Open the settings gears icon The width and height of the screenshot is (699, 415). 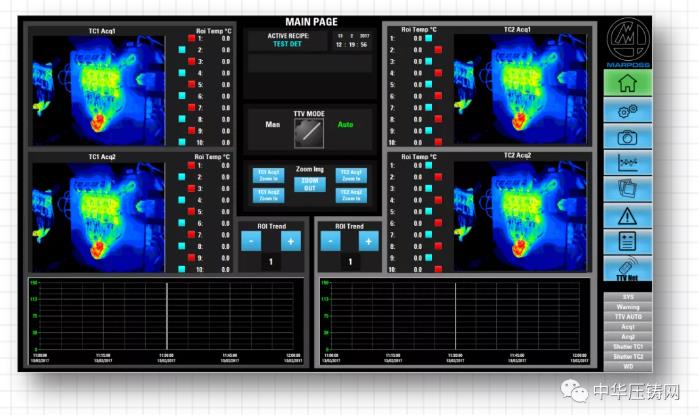628,110
